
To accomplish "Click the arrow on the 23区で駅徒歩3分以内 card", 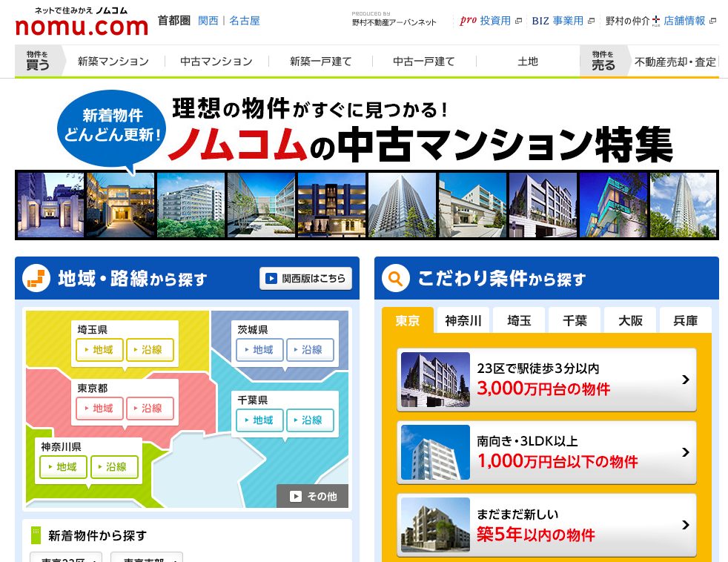I will pyautogui.click(x=685, y=380).
